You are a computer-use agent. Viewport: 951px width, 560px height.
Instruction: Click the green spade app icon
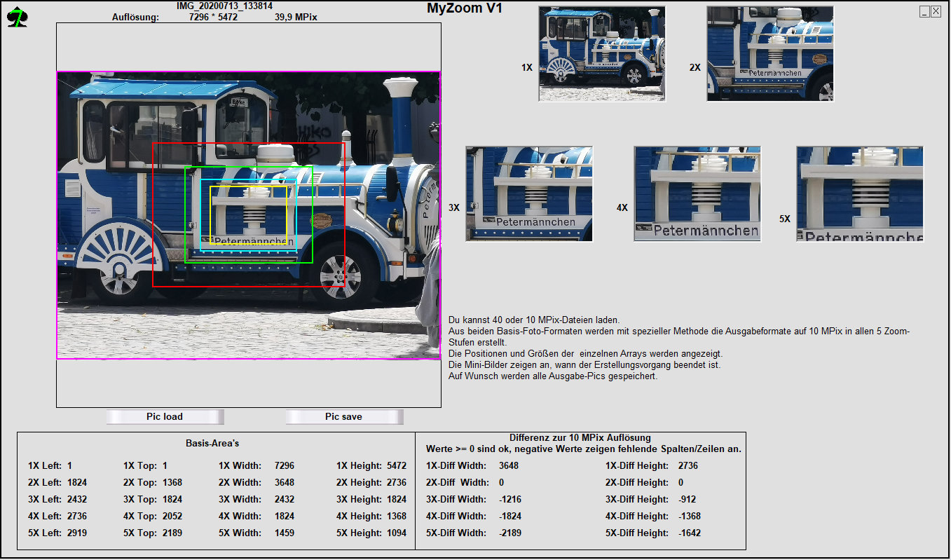pyautogui.click(x=17, y=17)
